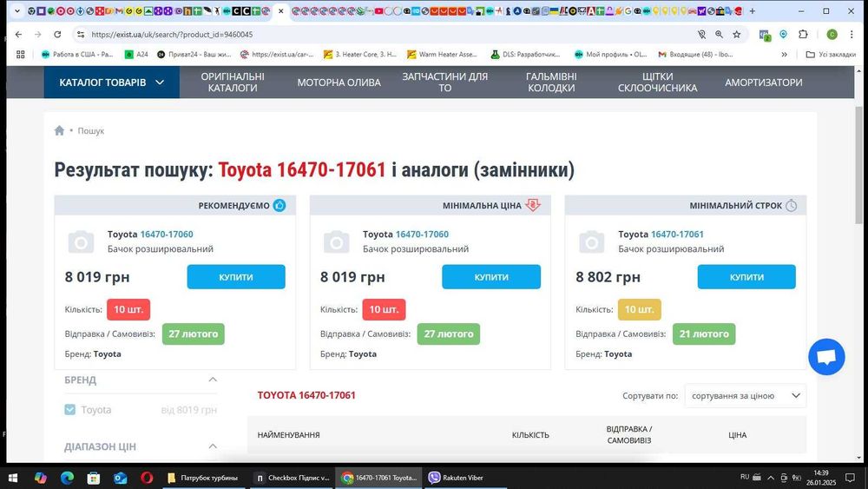
Task: Open photo placeholder in 'Рекомендуємо' card
Action: pos(81,242)
